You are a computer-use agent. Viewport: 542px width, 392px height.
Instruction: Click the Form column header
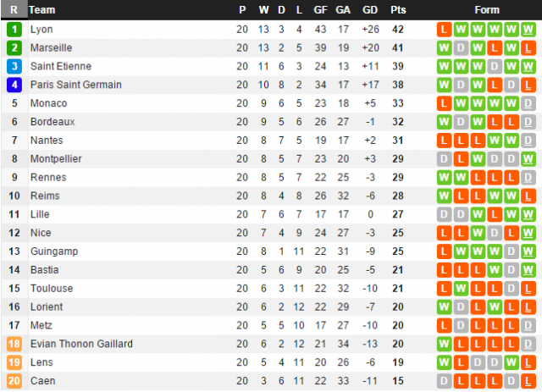486,10
